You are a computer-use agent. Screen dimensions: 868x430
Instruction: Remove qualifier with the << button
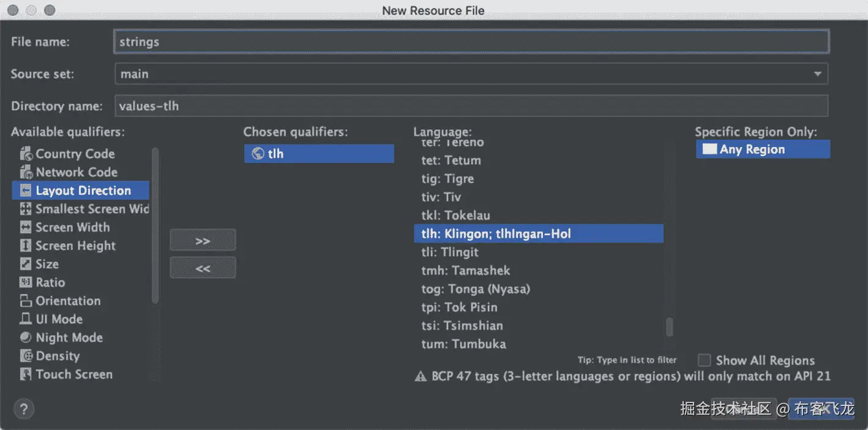[x=203, y=268]
